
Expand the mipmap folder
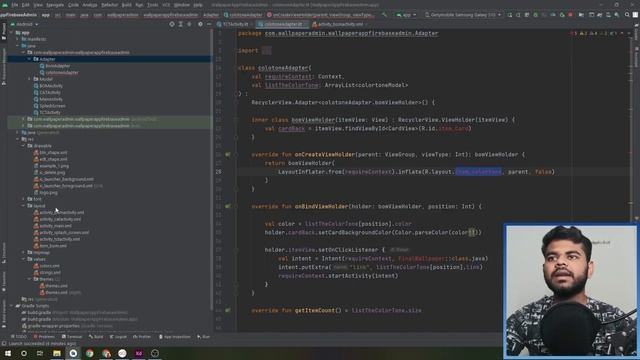point(24,253)
